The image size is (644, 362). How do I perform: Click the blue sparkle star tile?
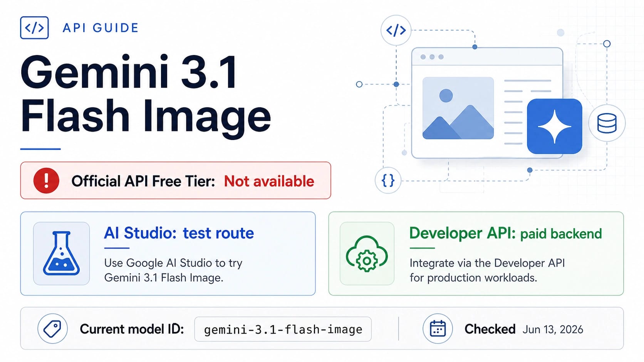tap(554, 126)
